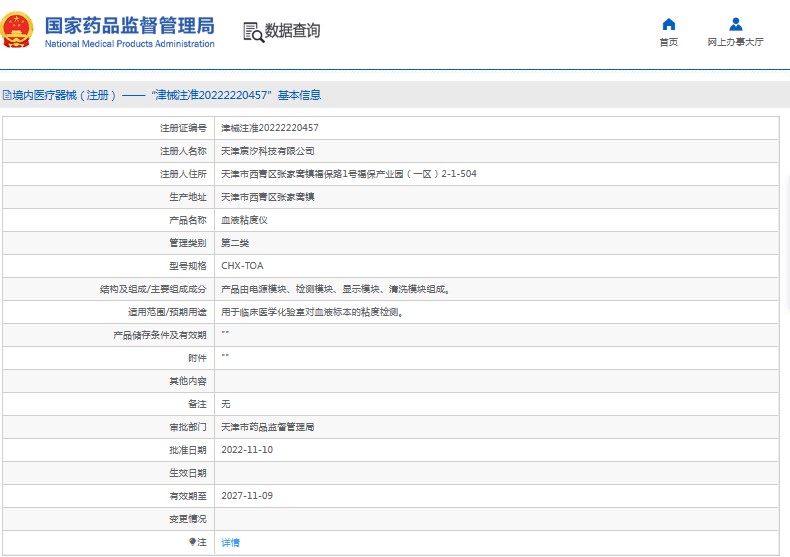Click the 生效日期 row label
The height and width of the screenshot is (557, 790).
click(188, 473)
